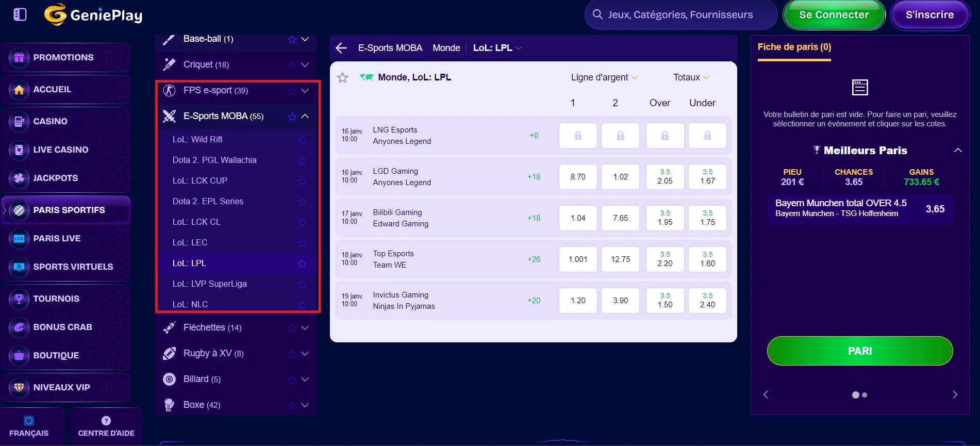
Task: Toggle favorite star for LoL: Wild Rift
Action: click(302, 140)
